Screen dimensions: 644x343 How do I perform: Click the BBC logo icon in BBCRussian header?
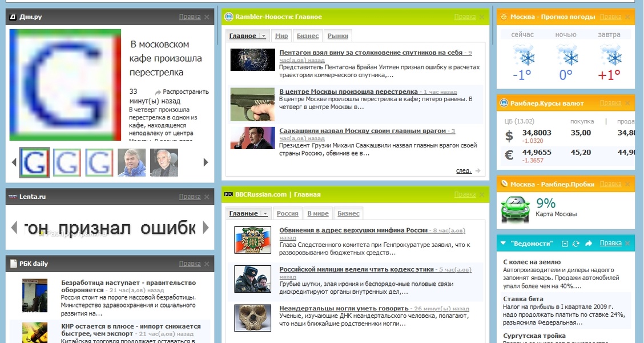pyautogui.click(x=229, y=194)
